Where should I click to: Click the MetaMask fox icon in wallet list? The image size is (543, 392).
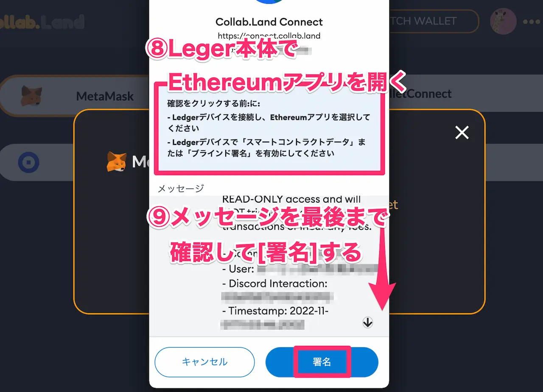32,96
